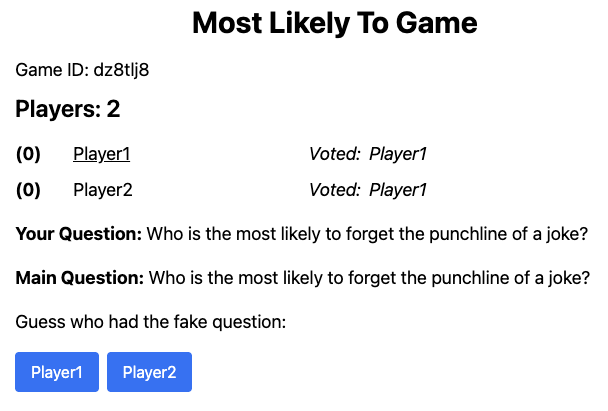Click the italic Player1 vote in Player1's row
This screenshot has width=608, height=411.
tap(398, 154)
